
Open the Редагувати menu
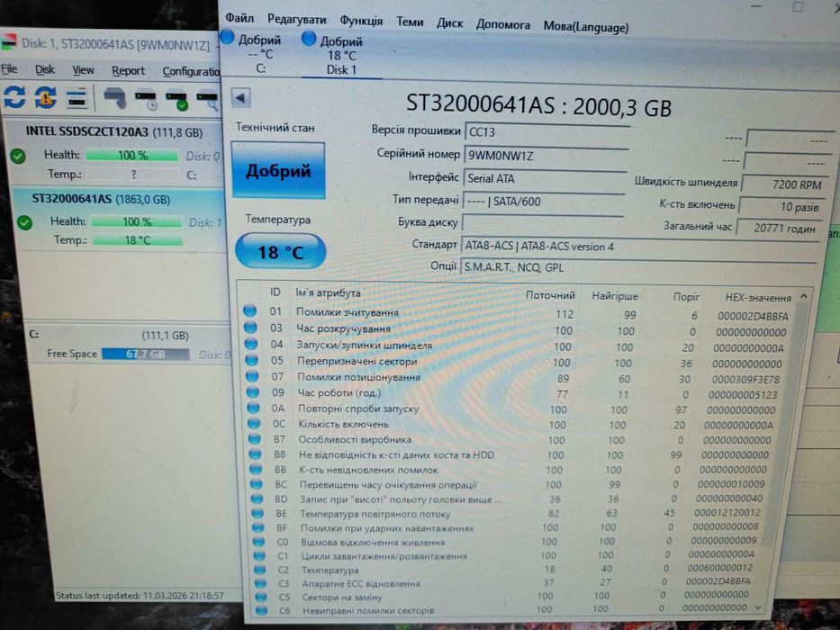pyautogui.click(x=297, y=20)
